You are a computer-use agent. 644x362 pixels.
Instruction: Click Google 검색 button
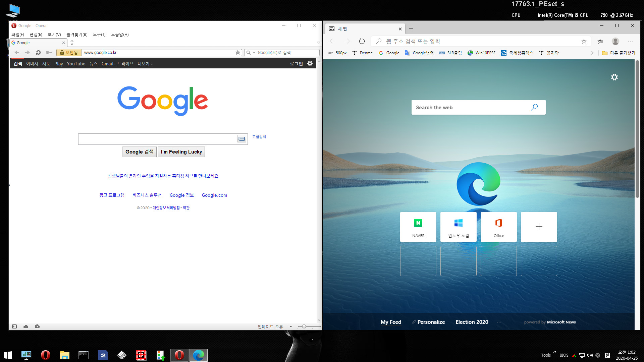[x=140, y=152]
